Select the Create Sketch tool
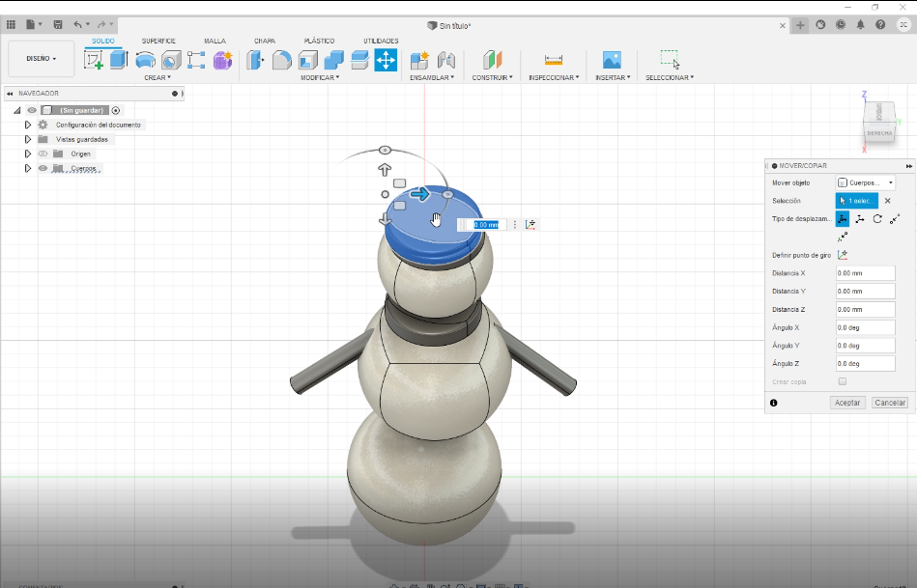The height and width of the screenshot is (588, 917). tap(94, 60)
